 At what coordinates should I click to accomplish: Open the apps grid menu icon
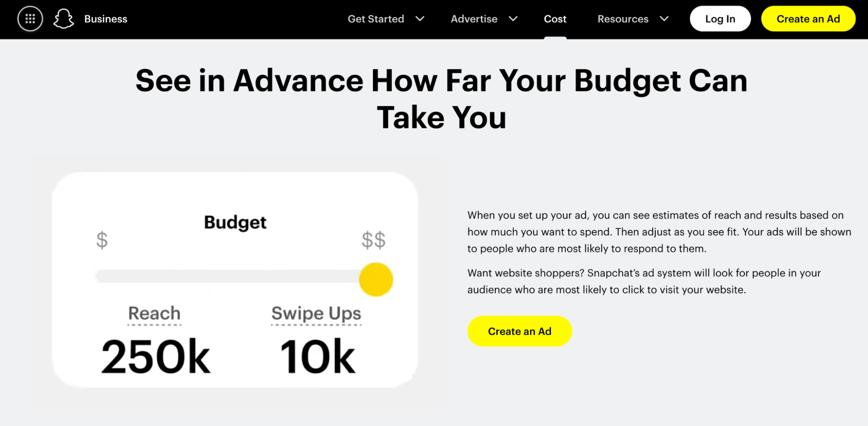[x=30, y=19]
